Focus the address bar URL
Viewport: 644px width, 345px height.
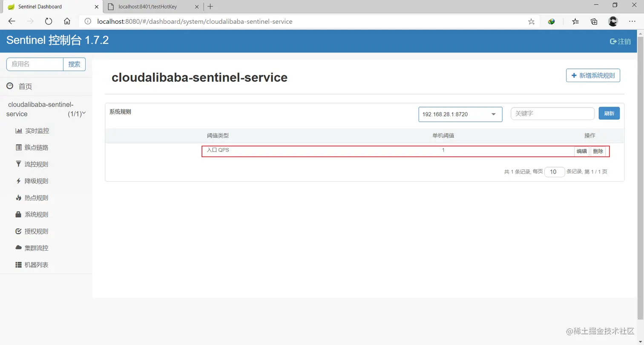point(195,21)
